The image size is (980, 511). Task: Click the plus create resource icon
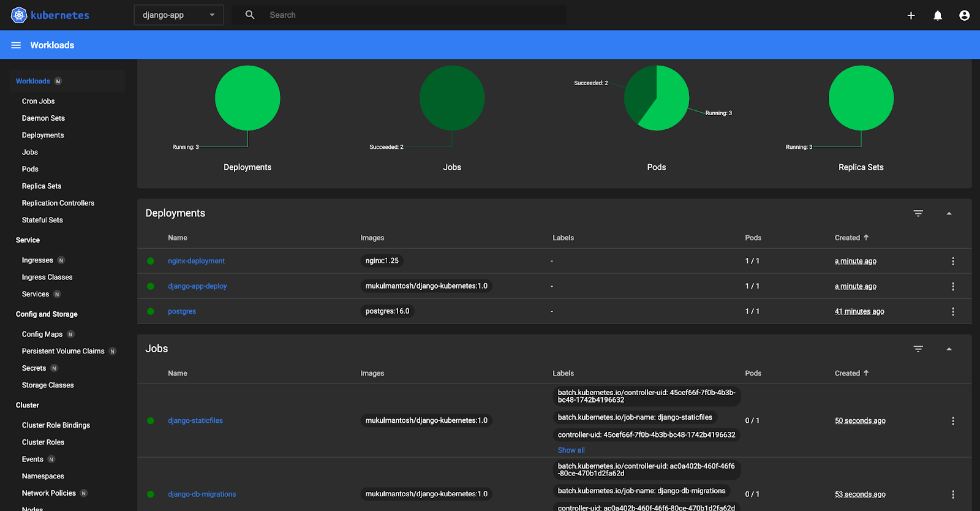(x=911, y=15)
